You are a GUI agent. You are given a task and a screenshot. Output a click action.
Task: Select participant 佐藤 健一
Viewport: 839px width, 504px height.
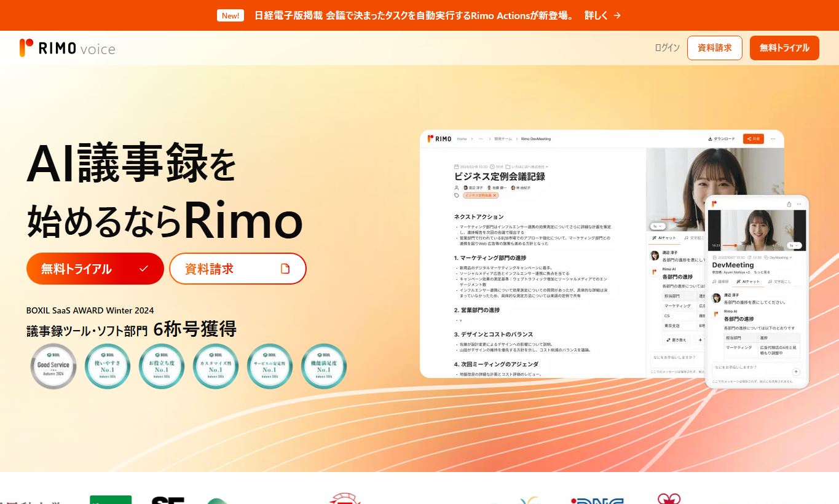(497, 187)
